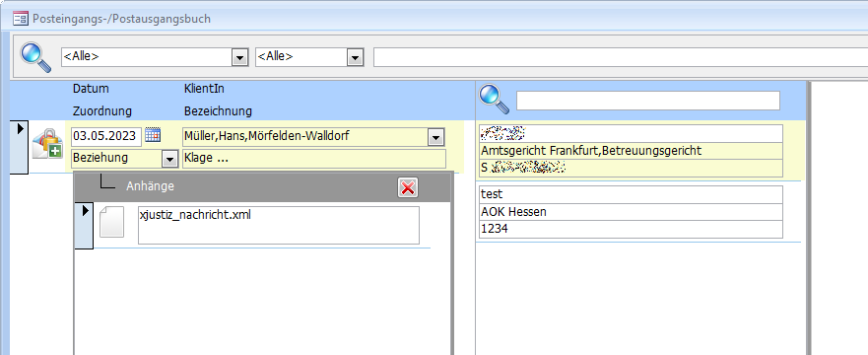This screenshot has height=355, width=868.
Task: Click the Bezeichnung field containing Klage ...
Action: (314, 159)
